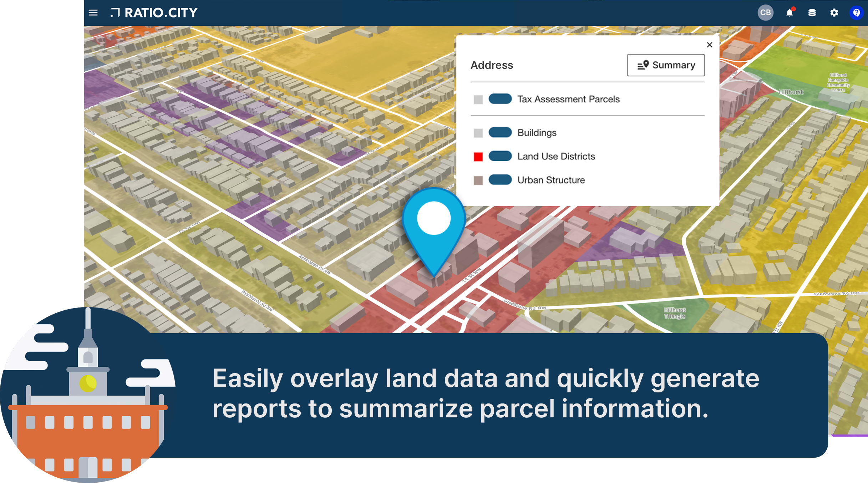Click the brown Urban Structure swatch

click(478, 180)
